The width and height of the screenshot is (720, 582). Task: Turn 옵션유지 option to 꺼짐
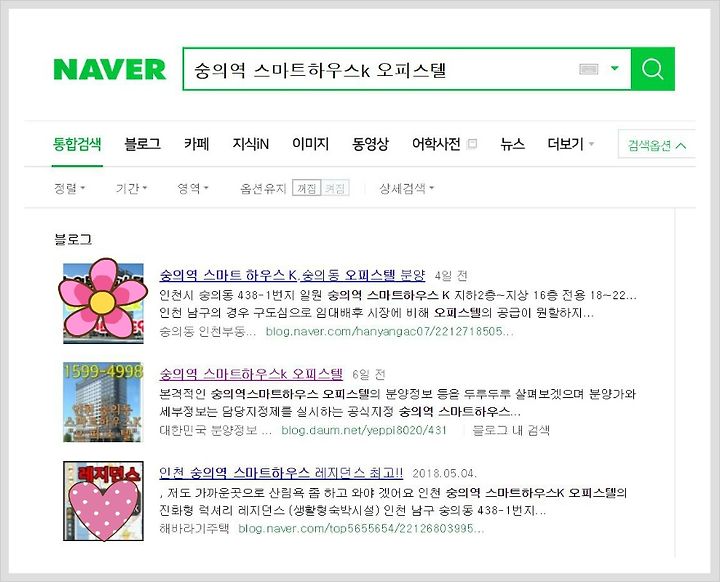tap(306, 188)
